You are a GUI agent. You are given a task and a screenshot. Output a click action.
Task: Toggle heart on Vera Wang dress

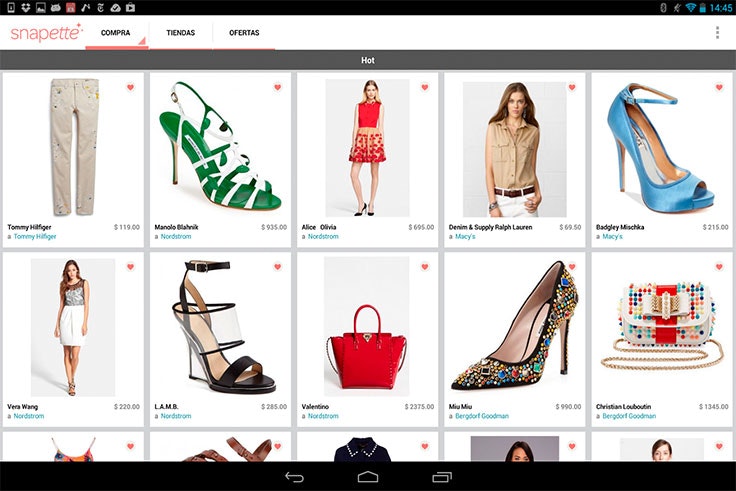pos(130,266)
